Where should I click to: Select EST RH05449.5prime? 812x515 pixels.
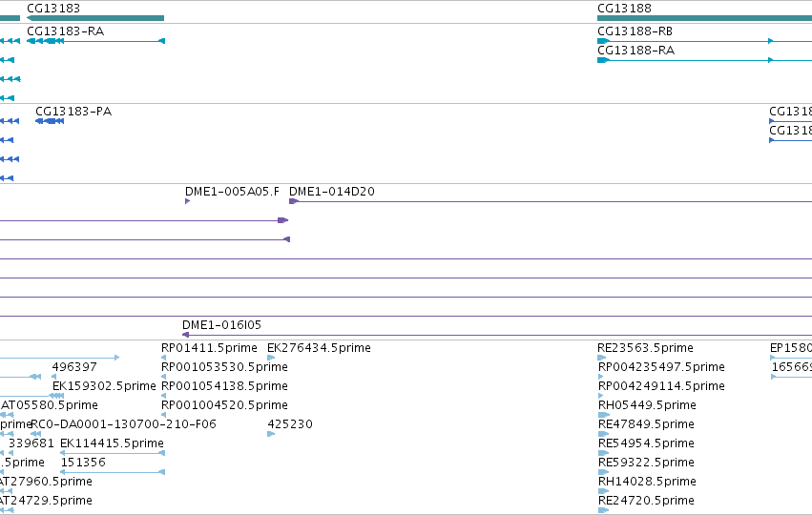pos(647,405)
